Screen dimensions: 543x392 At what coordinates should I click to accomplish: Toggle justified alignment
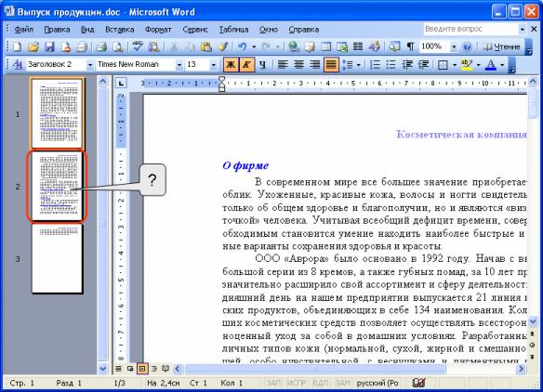[x=331, y=65]
